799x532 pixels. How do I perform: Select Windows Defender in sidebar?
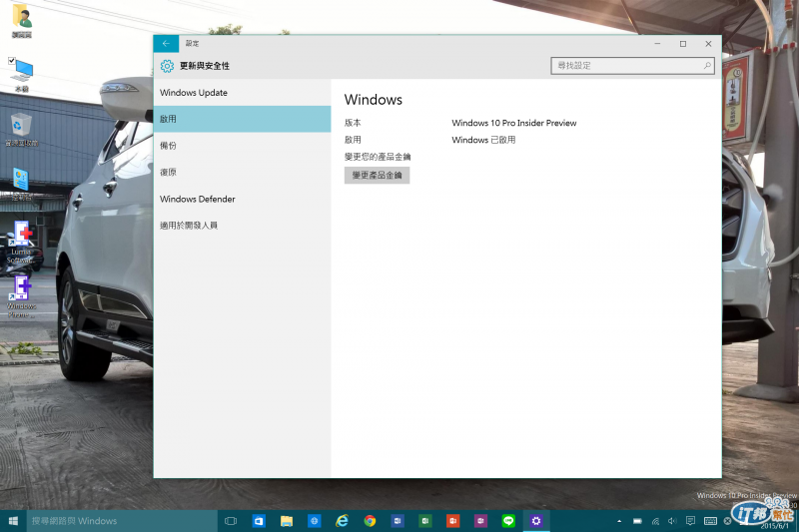tap(242, 199)
